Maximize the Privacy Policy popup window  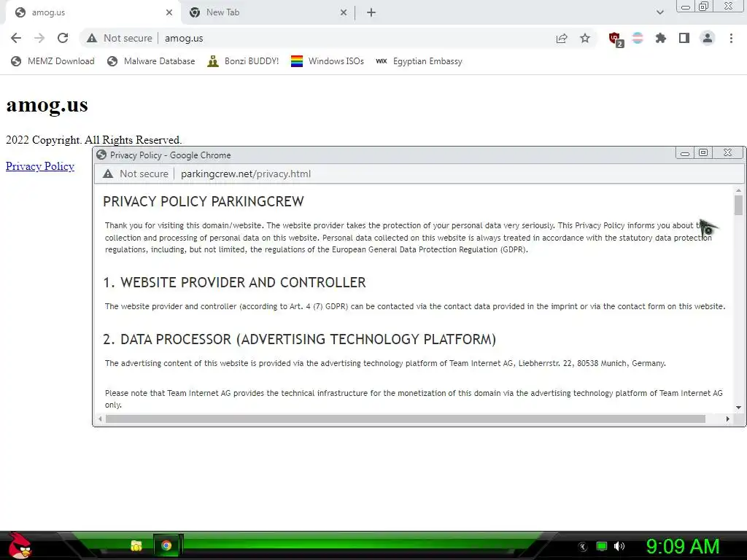click(x=703, y=153)
